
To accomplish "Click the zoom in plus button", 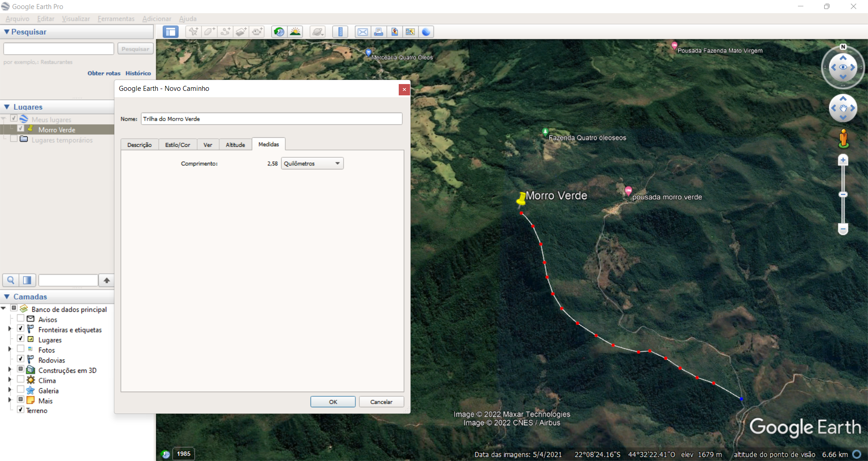I will [x=843, y=160].
